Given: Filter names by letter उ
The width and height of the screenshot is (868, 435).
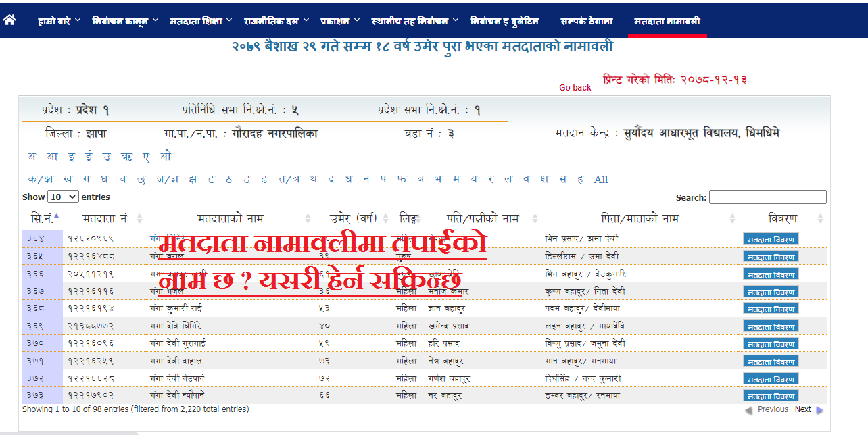Looking at the screenshot, I should 107,157.
